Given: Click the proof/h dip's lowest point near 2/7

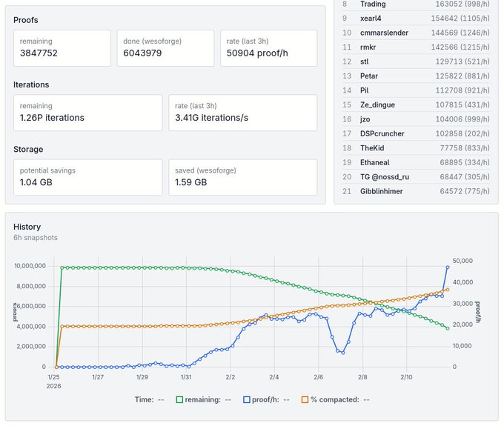Looking at the screenshot, I should pyautogui.click(x=342, y=353).
